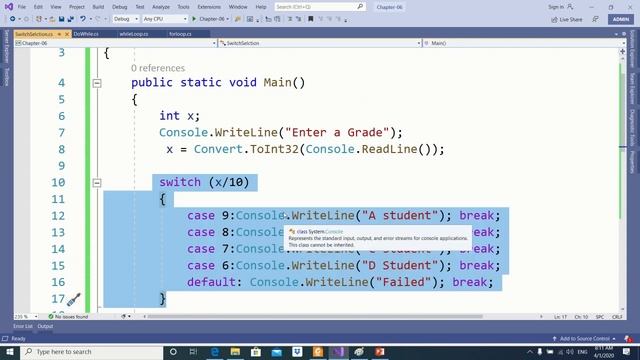
Task: Open the Chapter-06 project navigation dropdown
Action: 115,43
